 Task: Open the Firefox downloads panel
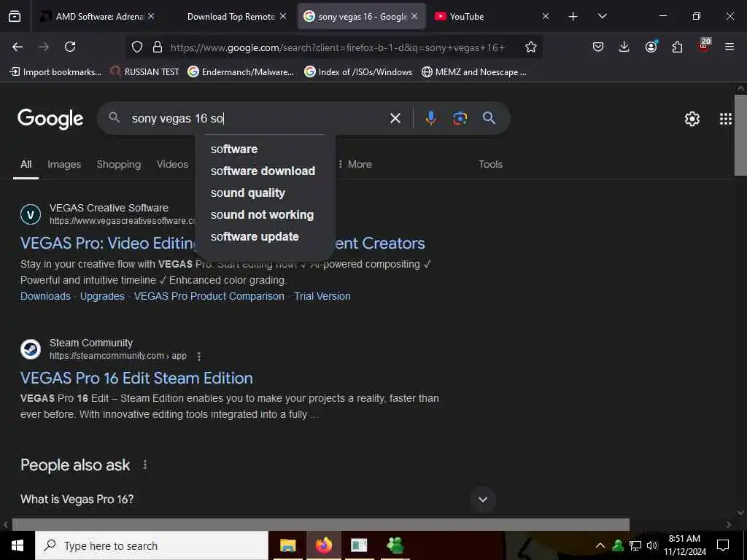click(624, 47)
